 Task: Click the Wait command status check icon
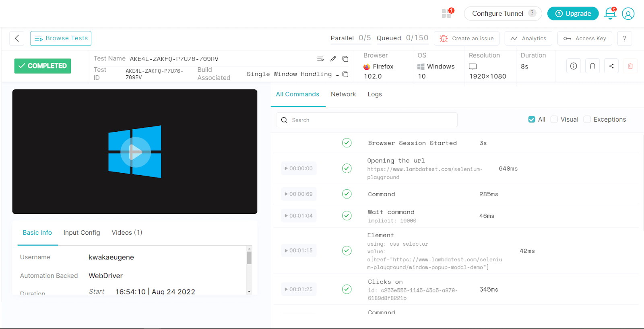point(347,216)
